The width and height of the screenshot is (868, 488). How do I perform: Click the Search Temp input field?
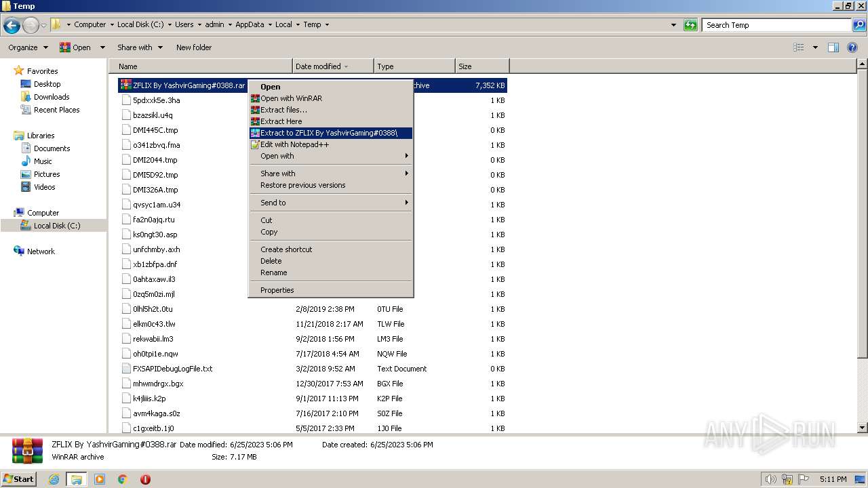(x=777, y=25)
